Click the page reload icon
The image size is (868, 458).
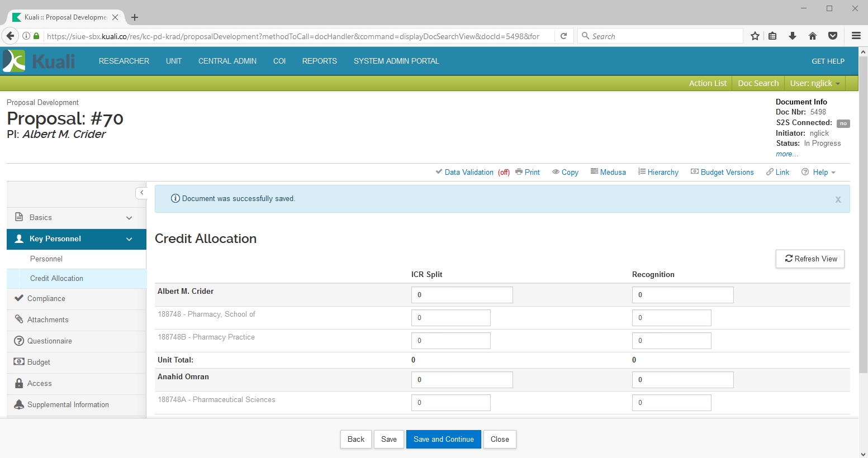point(564,36)
